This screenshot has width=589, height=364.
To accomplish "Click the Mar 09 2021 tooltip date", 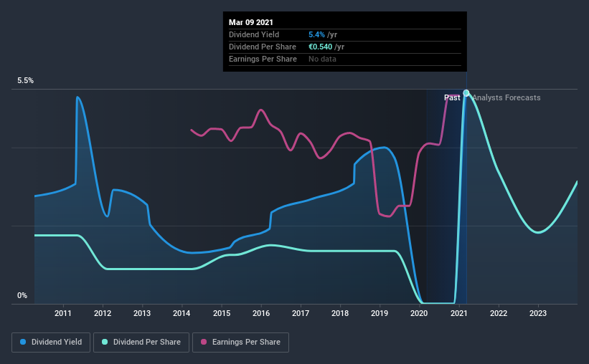I will click(x=251, y=22).
